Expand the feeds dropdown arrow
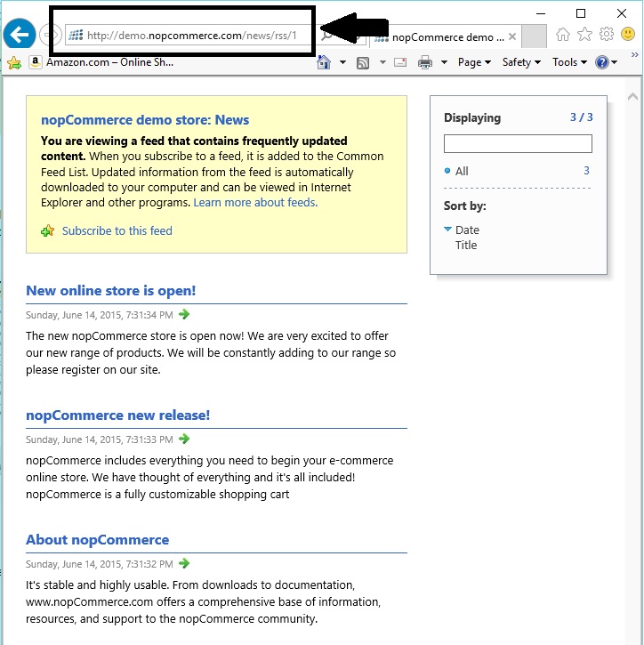 382,62
